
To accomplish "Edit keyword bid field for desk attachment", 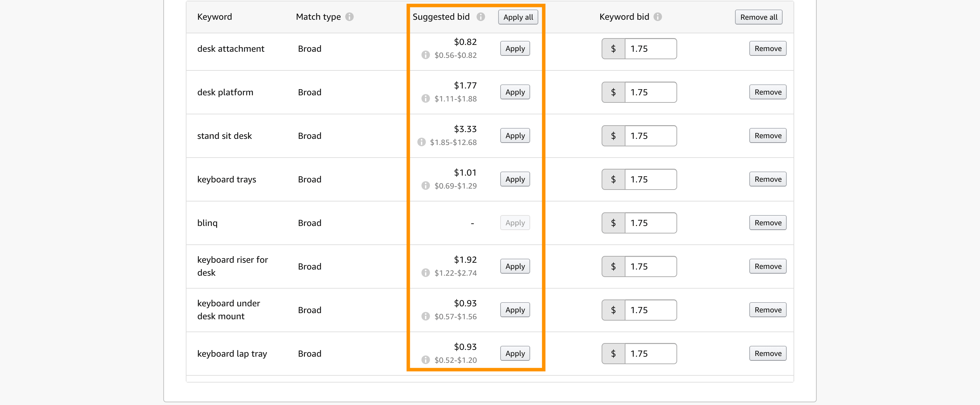I will tap(650, 49).
